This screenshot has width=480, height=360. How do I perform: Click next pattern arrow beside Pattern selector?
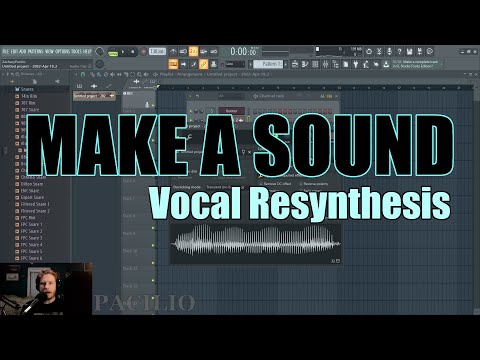[x=286, y=64]
